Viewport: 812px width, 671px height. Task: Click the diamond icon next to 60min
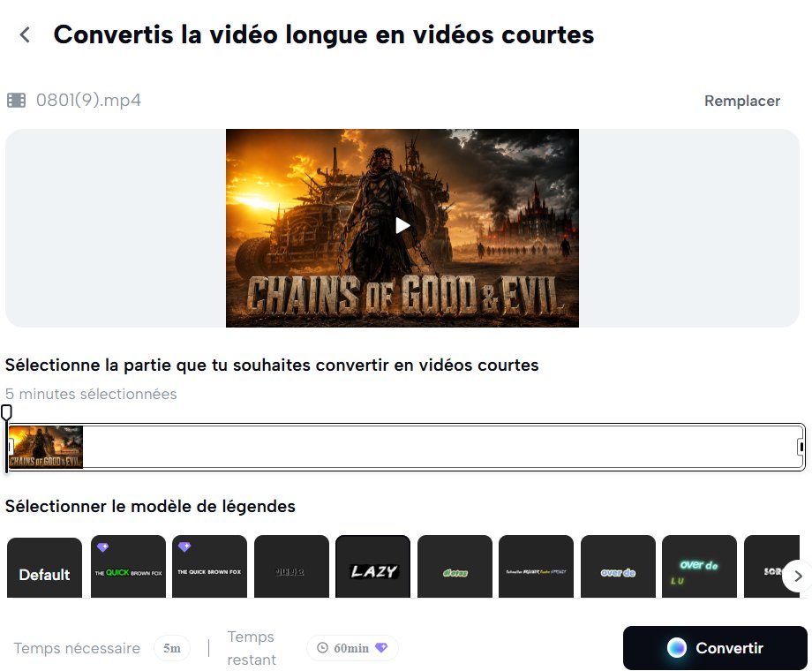381,648
